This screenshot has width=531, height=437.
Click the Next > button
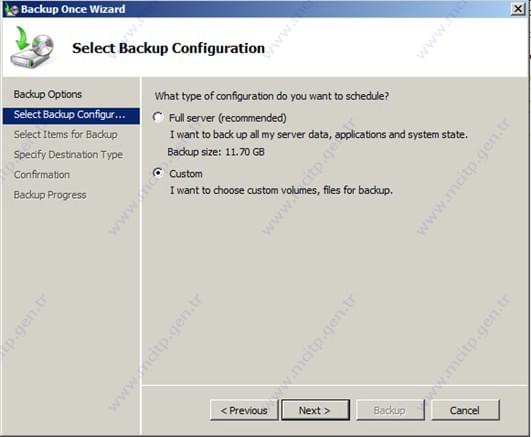pyautogui.click(x=315, y=410)
